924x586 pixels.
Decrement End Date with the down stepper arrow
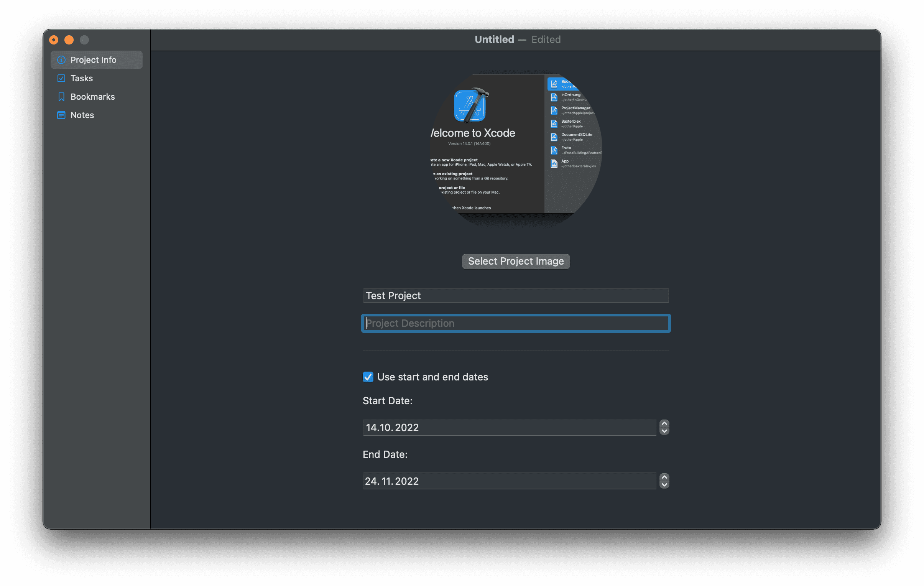664,485
